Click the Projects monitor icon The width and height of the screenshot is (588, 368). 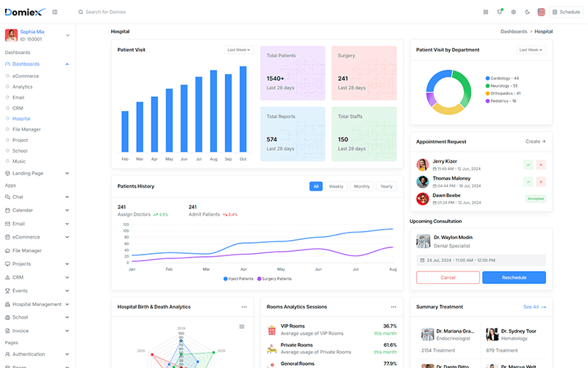click(x=7, y=264)
